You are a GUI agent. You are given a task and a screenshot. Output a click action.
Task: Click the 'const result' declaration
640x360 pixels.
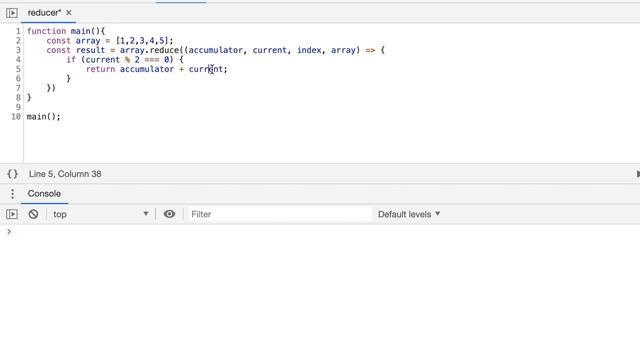[76, 50]
